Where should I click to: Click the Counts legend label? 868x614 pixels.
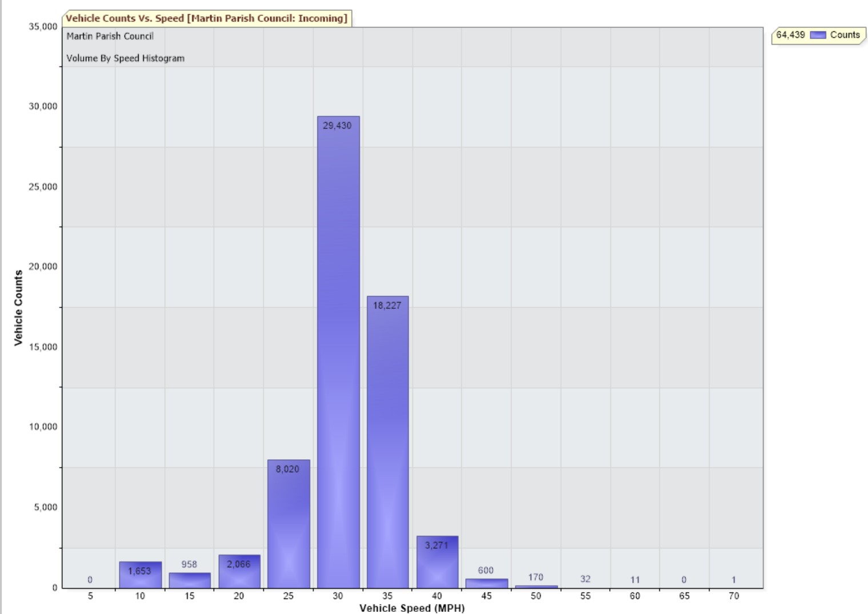pos(845,35)
